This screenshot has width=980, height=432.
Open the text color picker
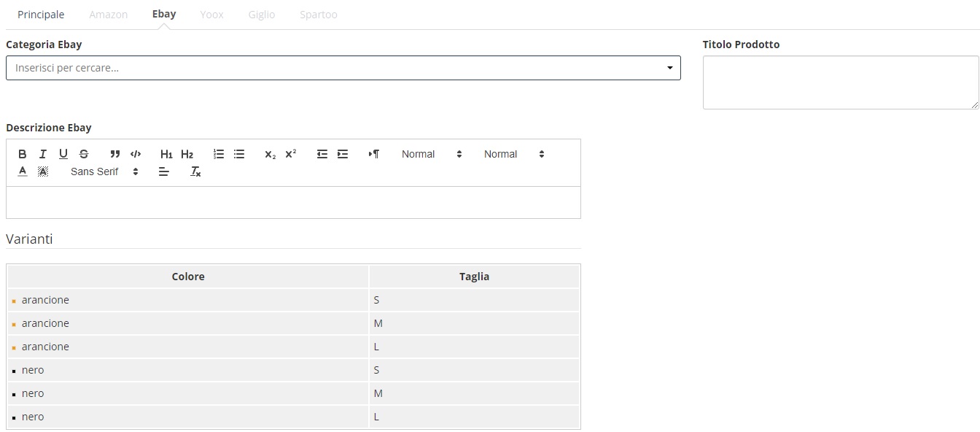[23, 171]
